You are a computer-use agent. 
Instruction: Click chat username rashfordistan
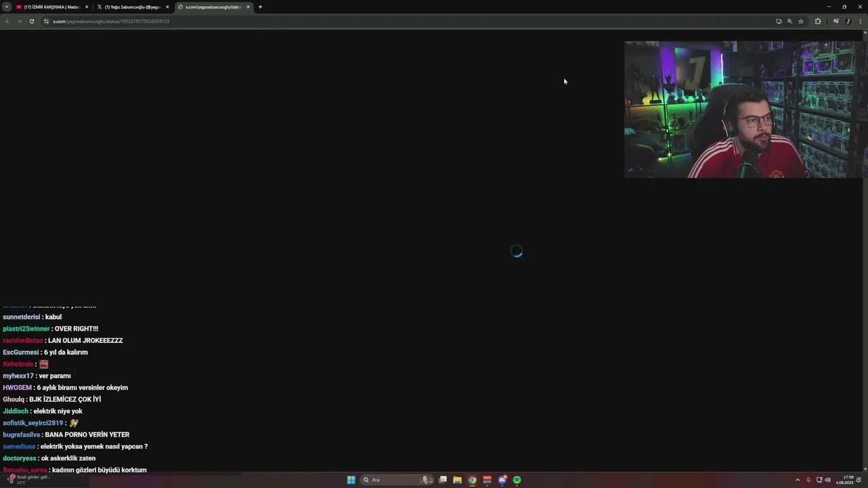point(22,340)
